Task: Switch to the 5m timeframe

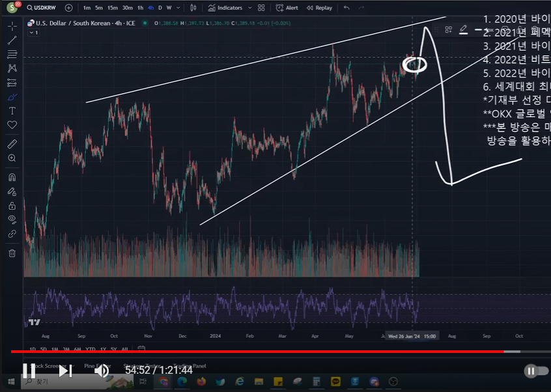Action: pos(99,8)
